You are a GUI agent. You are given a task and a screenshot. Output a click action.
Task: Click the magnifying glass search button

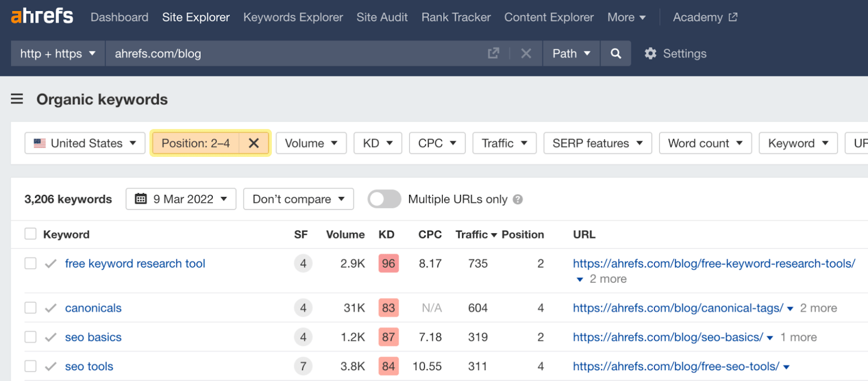click(616, 53)
